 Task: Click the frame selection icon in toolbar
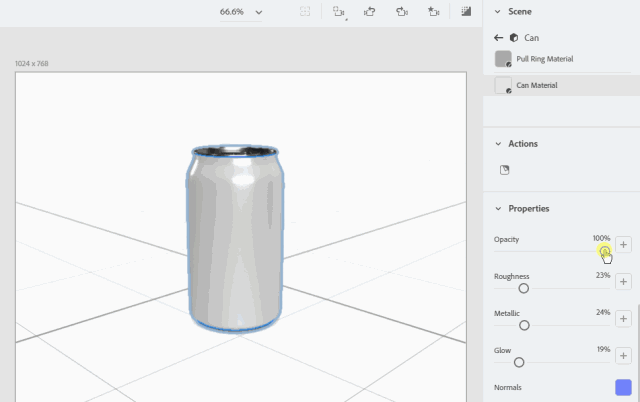[x=306, y=12]
